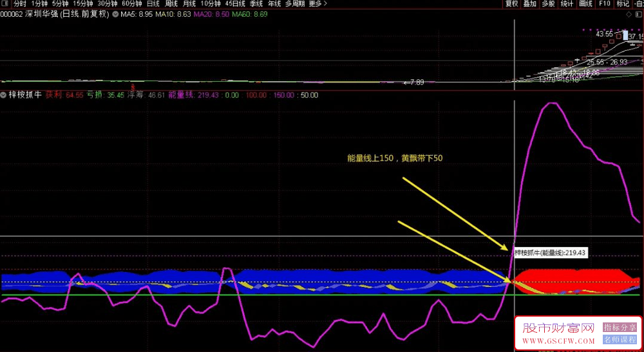Click MA60: 8.69 label
This screenshot has width=644, height=352.
click(250, 14)
